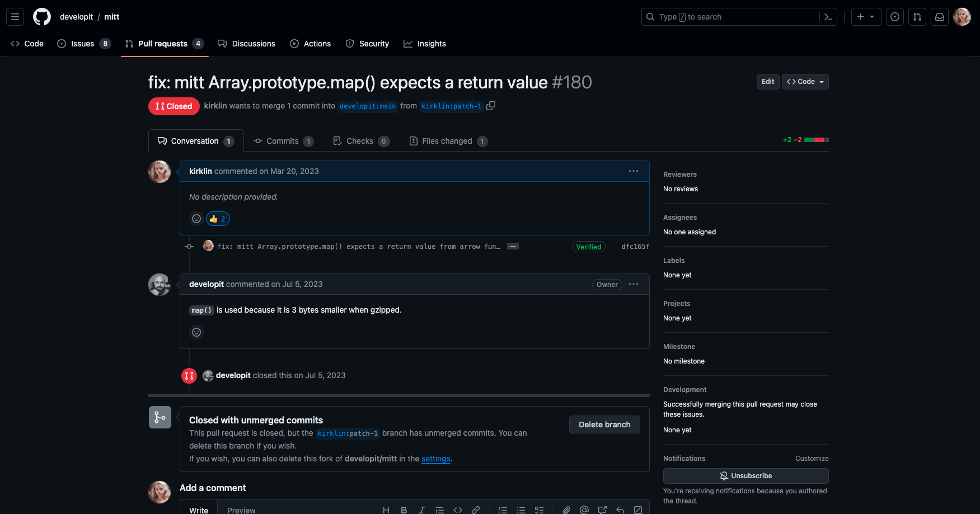The width and height of the screenshot is (980, 514).
Task: Add emoji reaction to developit's comment
Action: pos(196,332)
